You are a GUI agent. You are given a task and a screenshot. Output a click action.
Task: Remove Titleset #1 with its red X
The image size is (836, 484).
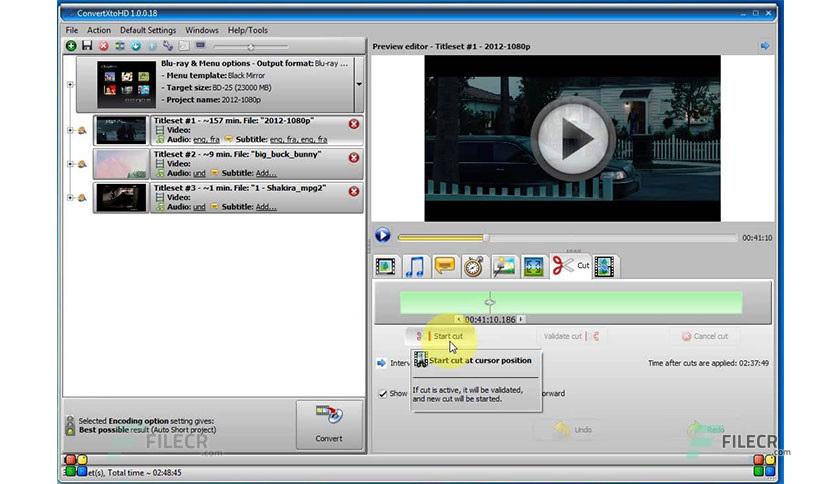(353, 124)
